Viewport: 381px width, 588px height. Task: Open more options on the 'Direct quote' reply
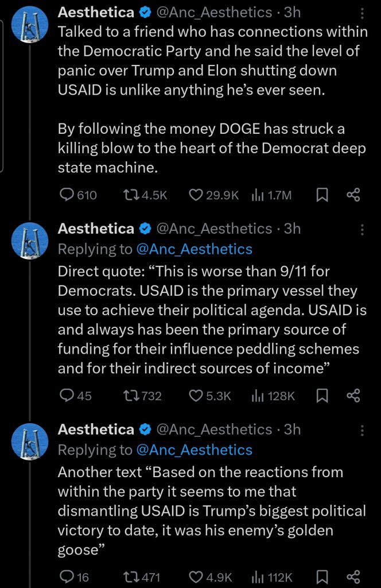(x=362, y=230)
